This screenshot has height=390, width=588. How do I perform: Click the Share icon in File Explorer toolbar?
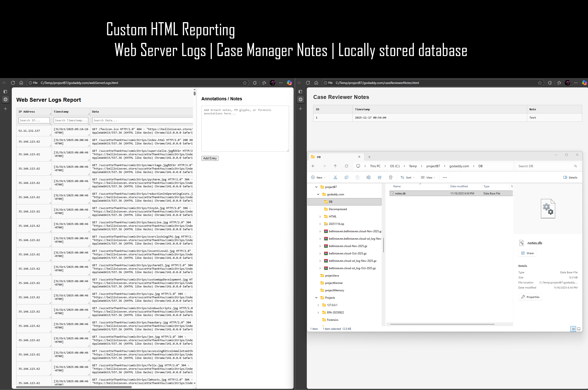point(379,177)
